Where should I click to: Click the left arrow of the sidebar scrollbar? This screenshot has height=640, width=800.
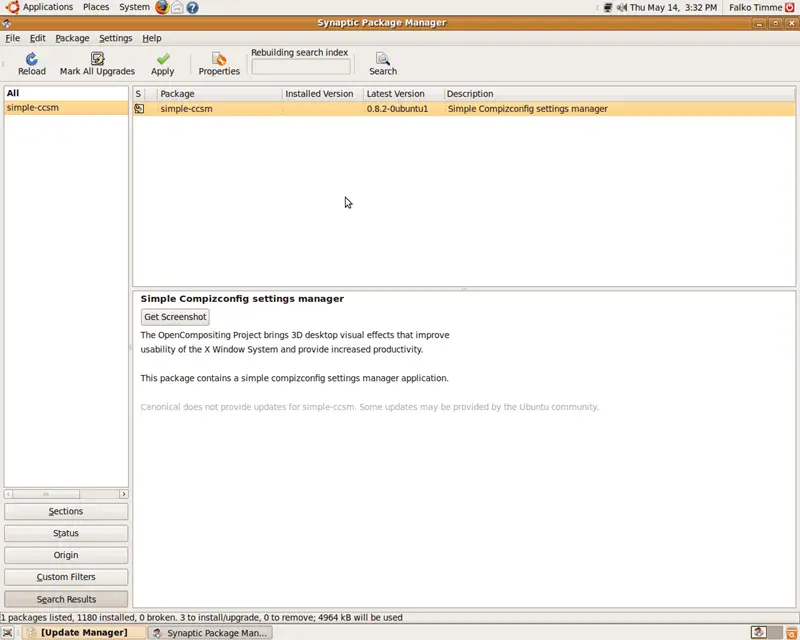9,494
